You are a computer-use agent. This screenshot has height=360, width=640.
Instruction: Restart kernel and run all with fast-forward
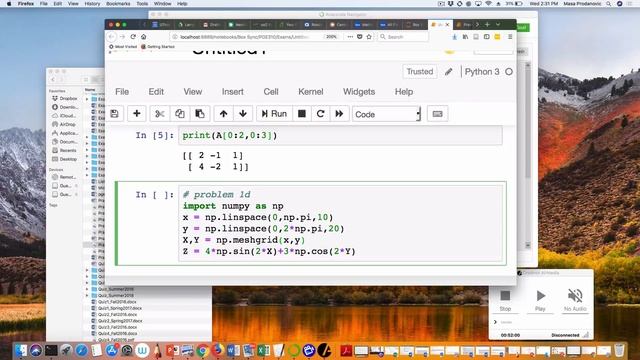tap(339, 114)
